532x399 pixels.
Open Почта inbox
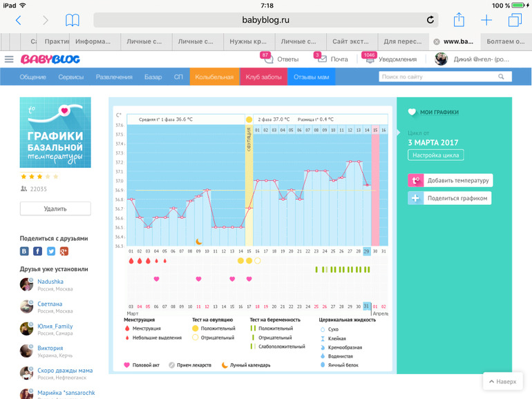click(332, 59)
